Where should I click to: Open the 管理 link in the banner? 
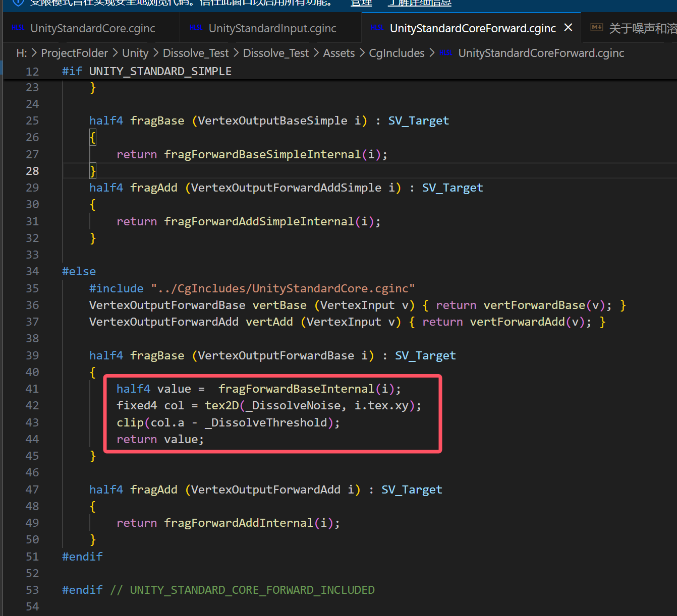tap(361, 3)
